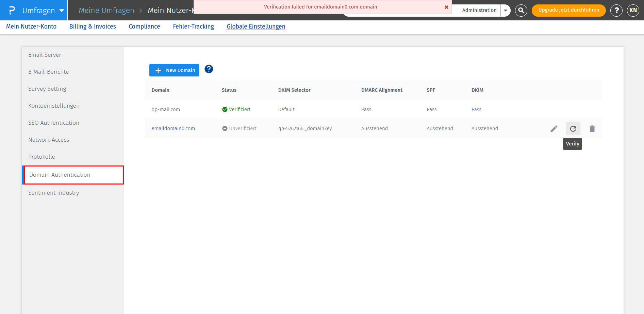Open the Administration dropdown arrow
The image size is (644, 314).
[x=506, y=10]
